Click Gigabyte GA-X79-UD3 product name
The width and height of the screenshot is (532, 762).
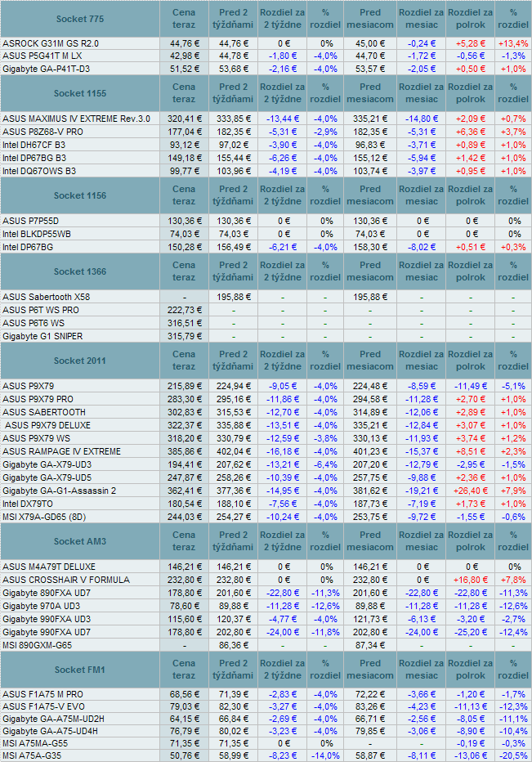[47, 464]
